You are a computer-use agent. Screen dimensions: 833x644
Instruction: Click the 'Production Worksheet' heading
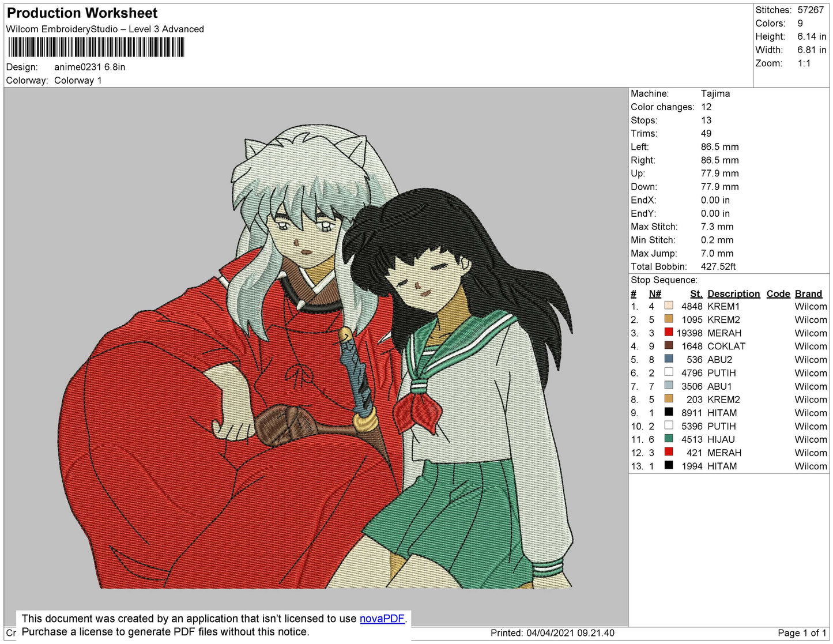82,13
